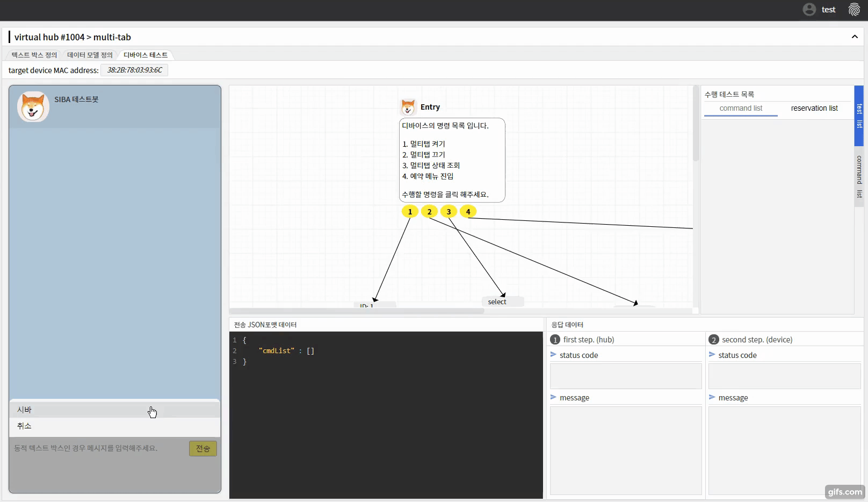This screenshot has height=502, width=868.
Task: Click the fingerprint icon in top bar
Action: [x=854, y=10]
